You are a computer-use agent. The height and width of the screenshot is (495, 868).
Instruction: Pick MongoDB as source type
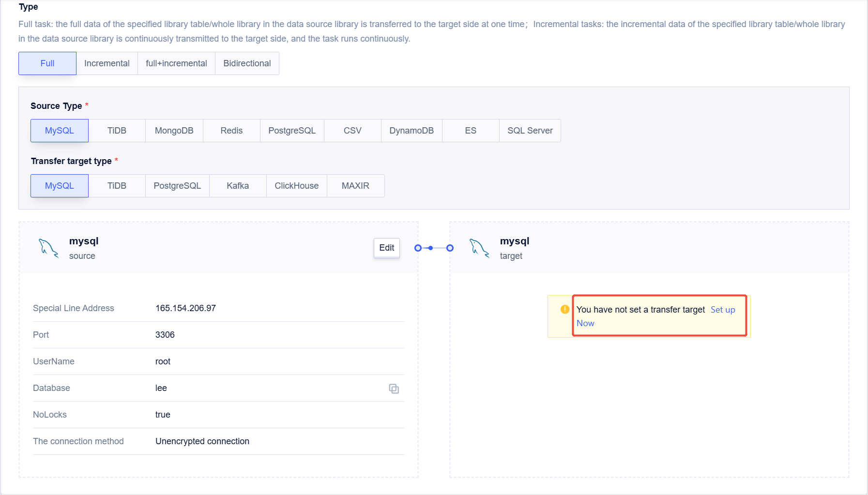[174, 131]
